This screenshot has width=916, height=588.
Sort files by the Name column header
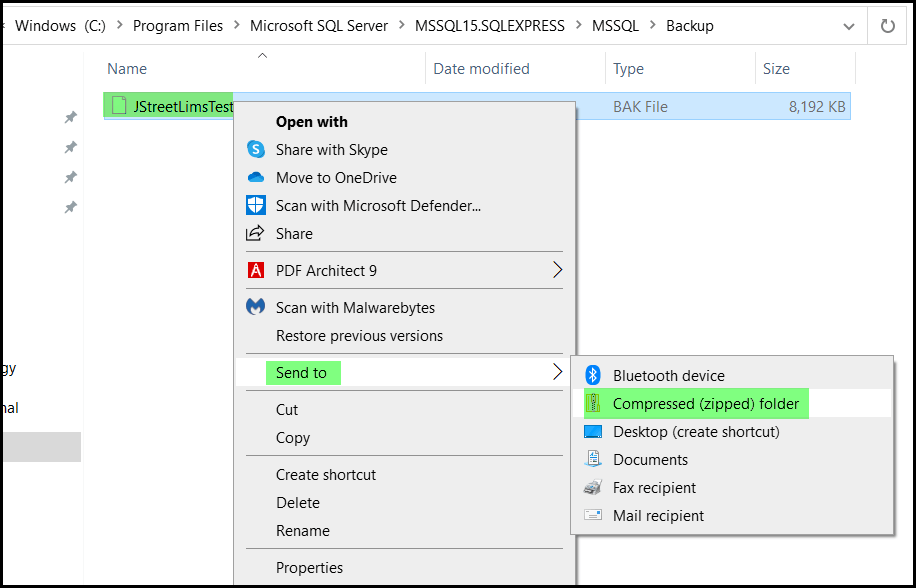(x=127, y=69)
